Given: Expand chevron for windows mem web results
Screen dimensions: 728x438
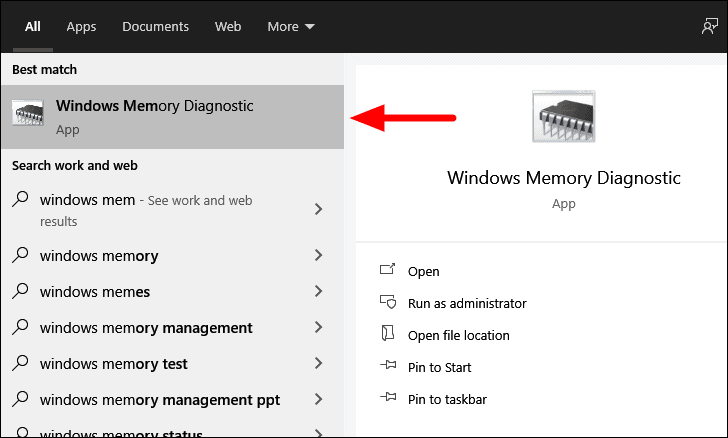Looking at the screenshot, I should tap(318, 209).
